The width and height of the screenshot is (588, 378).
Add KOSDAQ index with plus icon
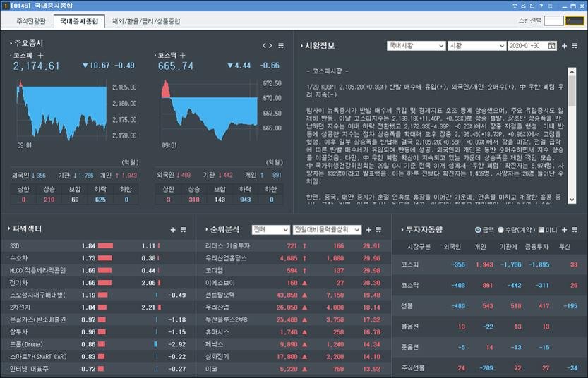click(x=183, y=55)
